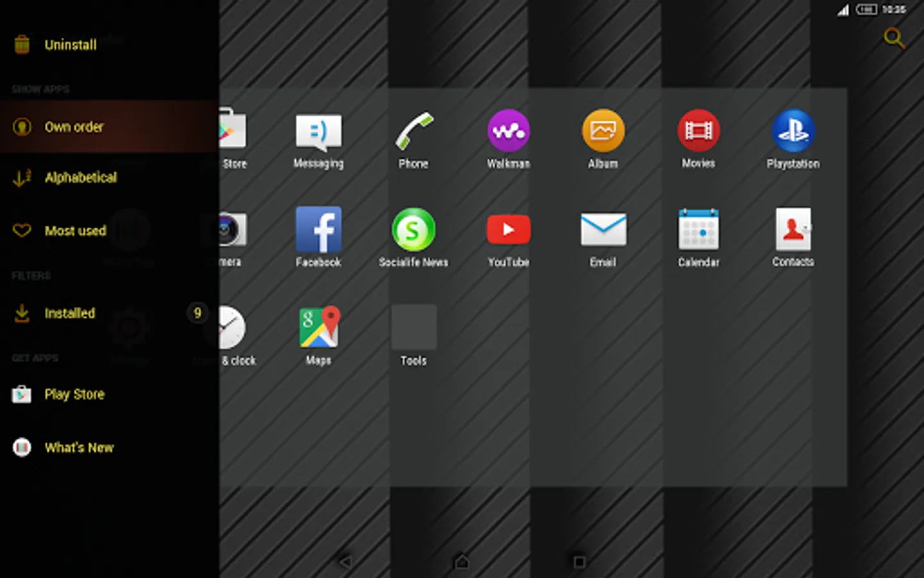
Task: Open Play Store from side menu
Action: tap(110, 394)
